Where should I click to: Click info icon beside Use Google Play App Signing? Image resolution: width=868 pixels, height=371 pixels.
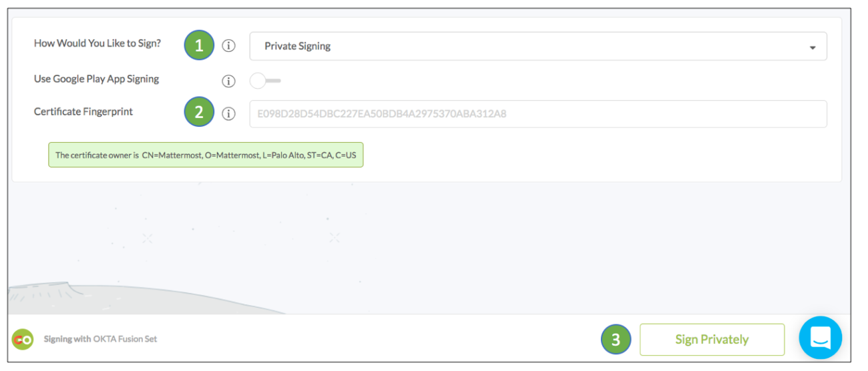[228, 81]
